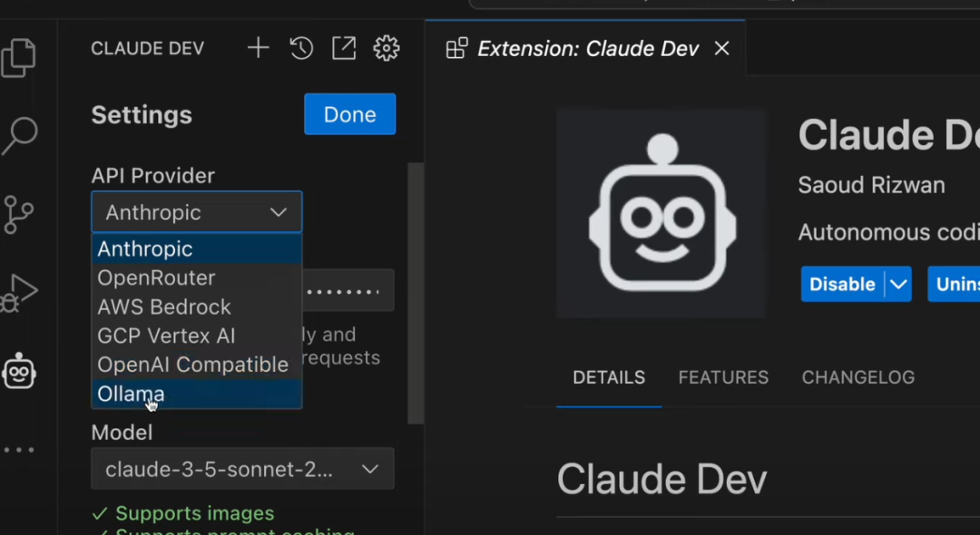
Task: Click the masked API key field
Action: [x=348, y=290]
